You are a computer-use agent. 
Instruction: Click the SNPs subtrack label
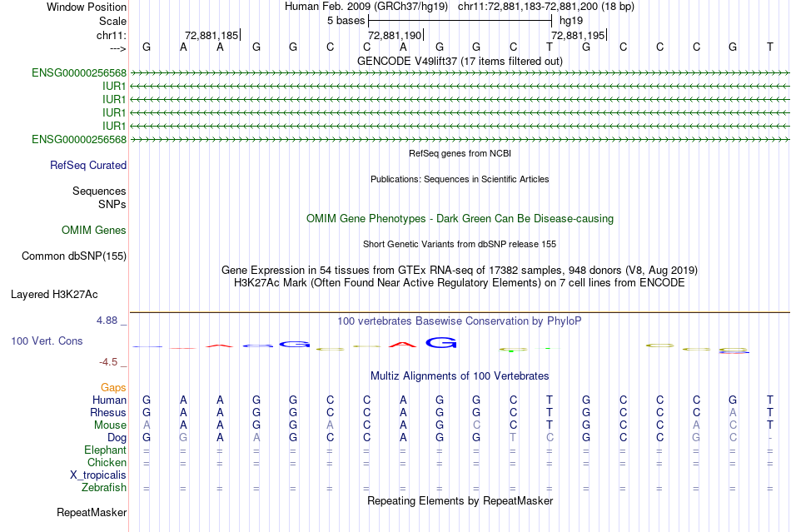(112, 204)
